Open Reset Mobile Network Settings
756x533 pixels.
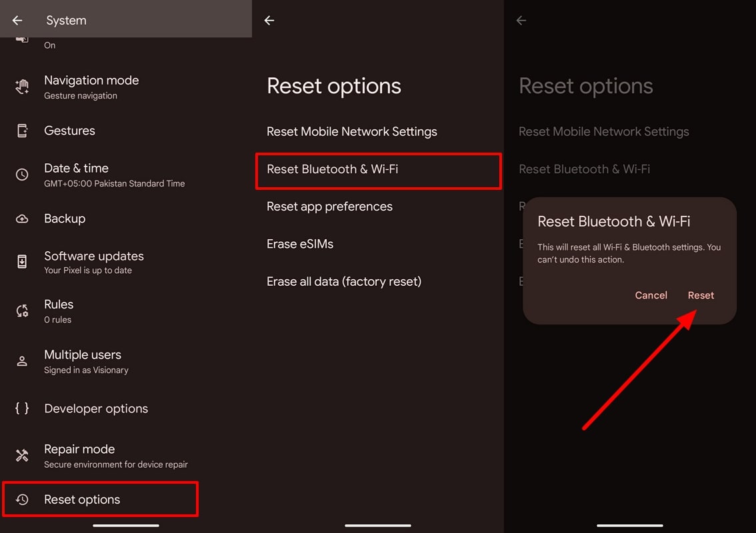pos(352,131)
